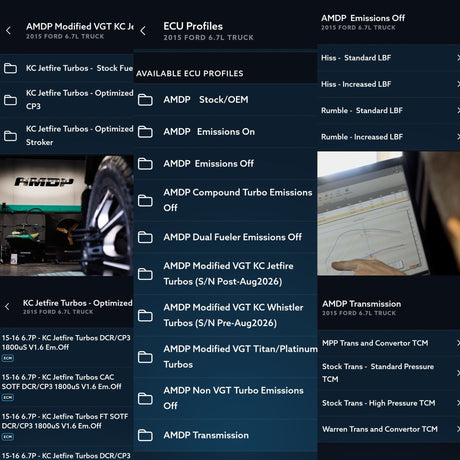Image resolution: width=460 pixels, height=460 pixels.
Task: Expand Stock Trans High Pressure TCM chevron
Action: click(x=458, y=403)
